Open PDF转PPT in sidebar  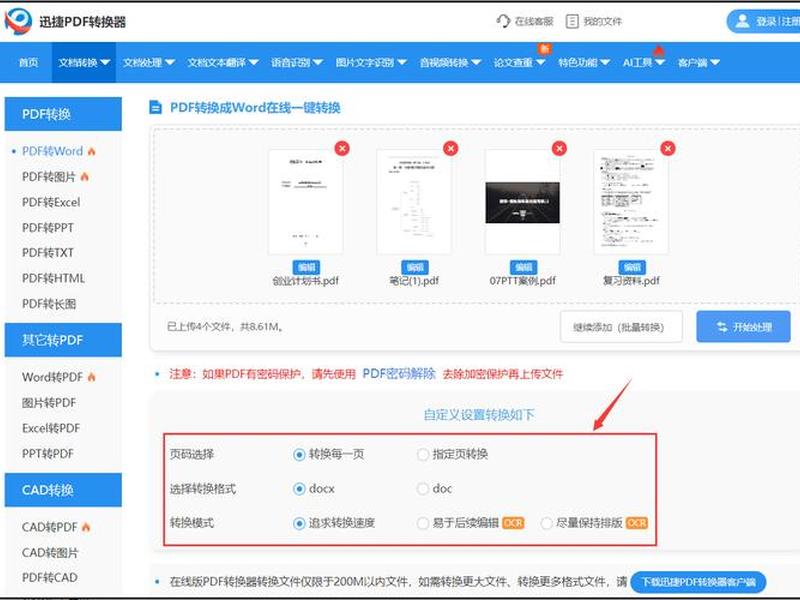pos(47,228)
